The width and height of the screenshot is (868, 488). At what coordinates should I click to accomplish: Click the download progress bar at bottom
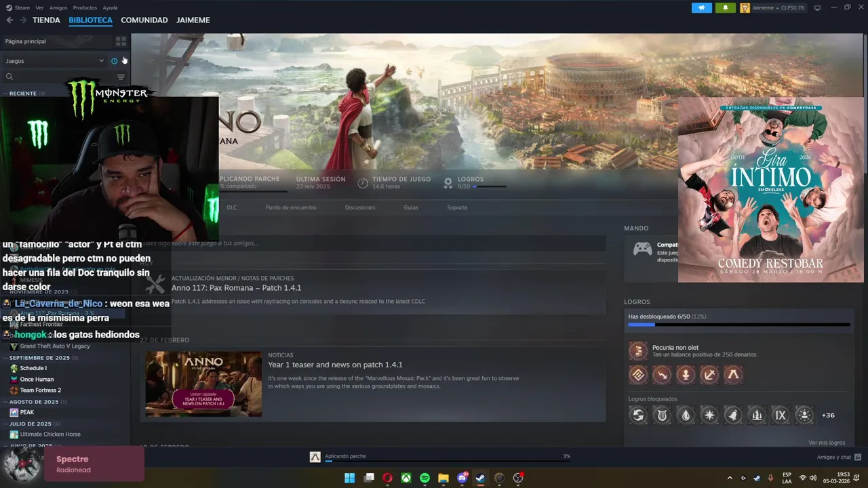[x=448, y=462]
